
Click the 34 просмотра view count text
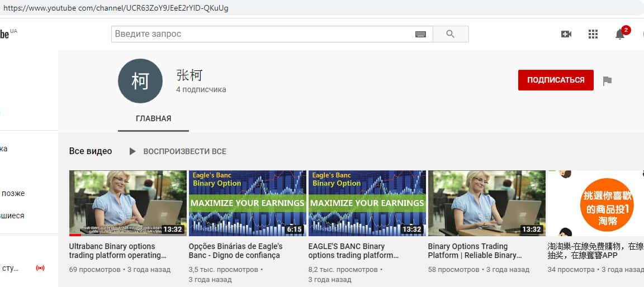click(571, 270)
